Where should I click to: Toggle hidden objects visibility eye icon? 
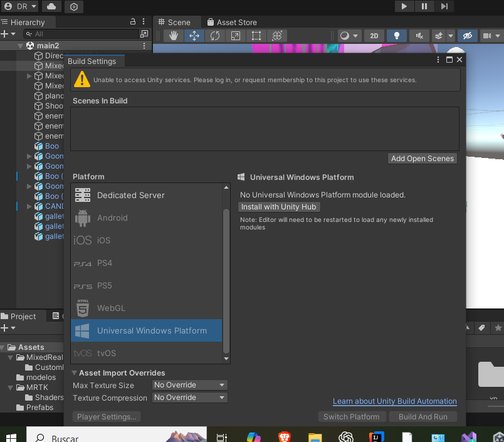point(468,36)
